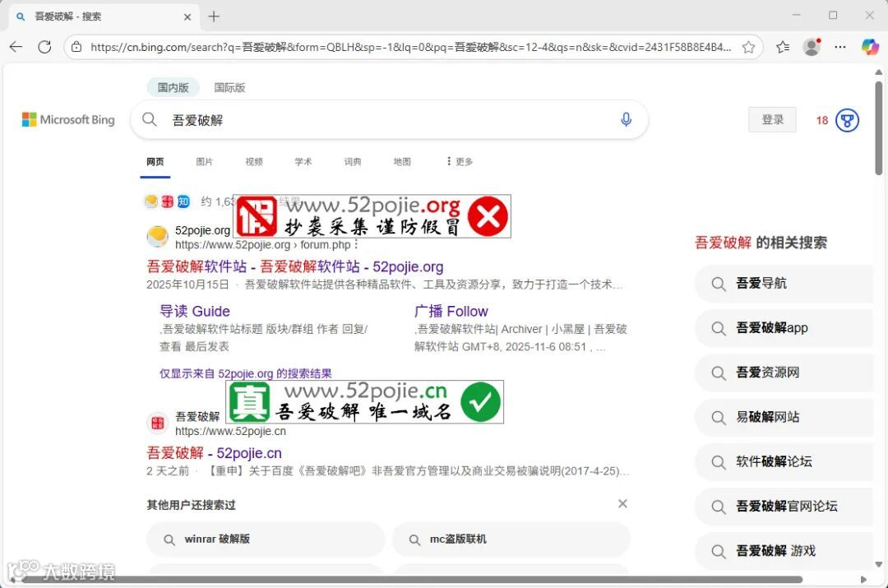
Task: Select related search 易破解网站
Action: [784, 417]
